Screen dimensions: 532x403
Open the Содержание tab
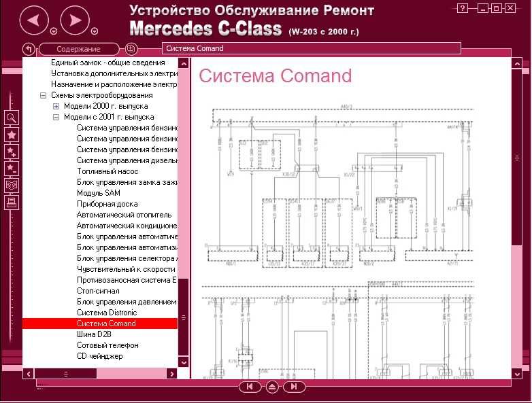79,49
